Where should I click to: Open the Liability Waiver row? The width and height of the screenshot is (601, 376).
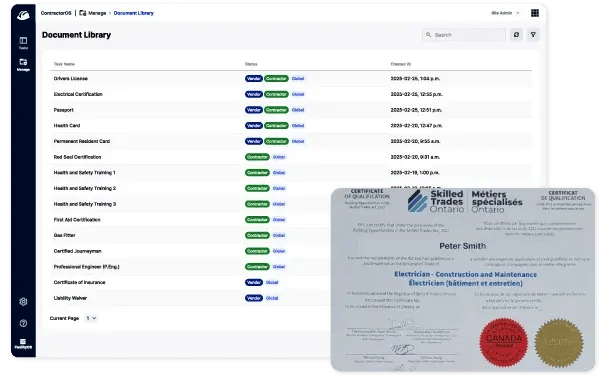pos(190,298)
